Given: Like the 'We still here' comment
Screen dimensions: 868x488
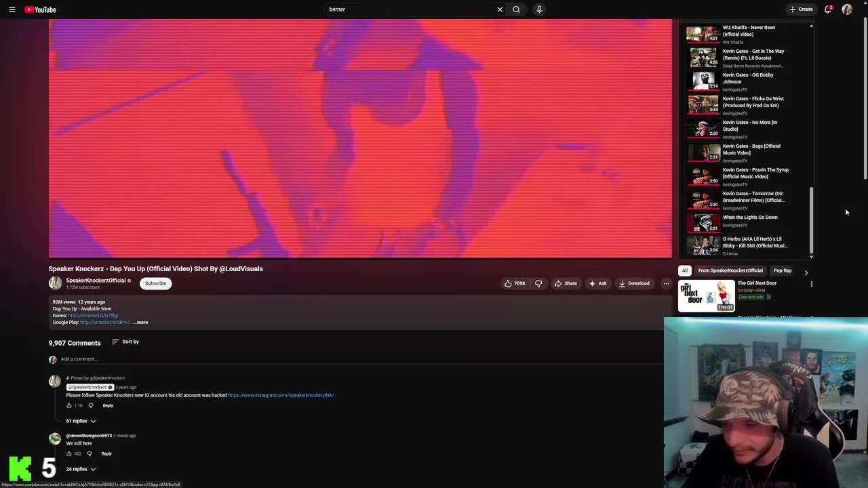Looking at the screenshot, I should (x=68, y=453).
